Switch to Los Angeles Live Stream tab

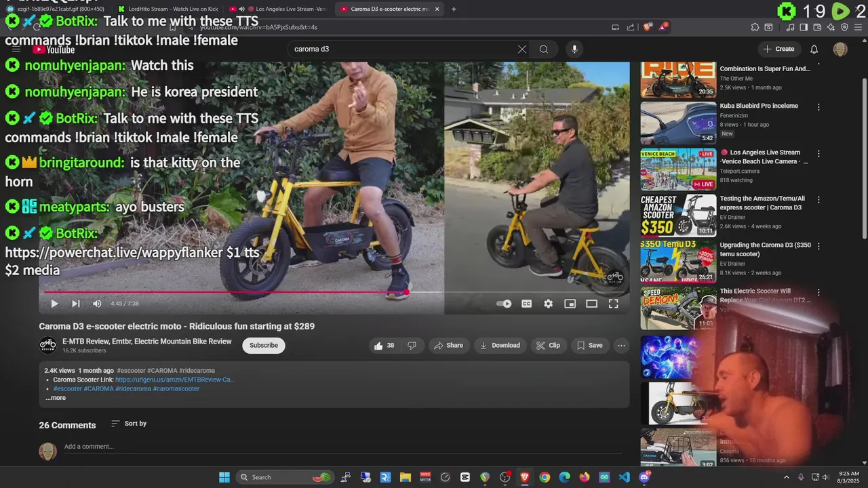tap(278, 9)
